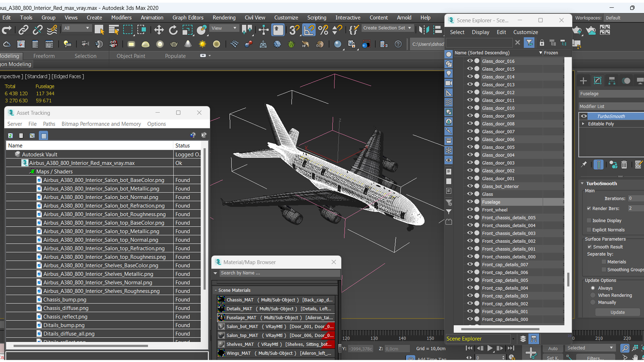Switch Asset Tracking to table view icon
This screenshot has width=644, height=362.
[44, 135]
